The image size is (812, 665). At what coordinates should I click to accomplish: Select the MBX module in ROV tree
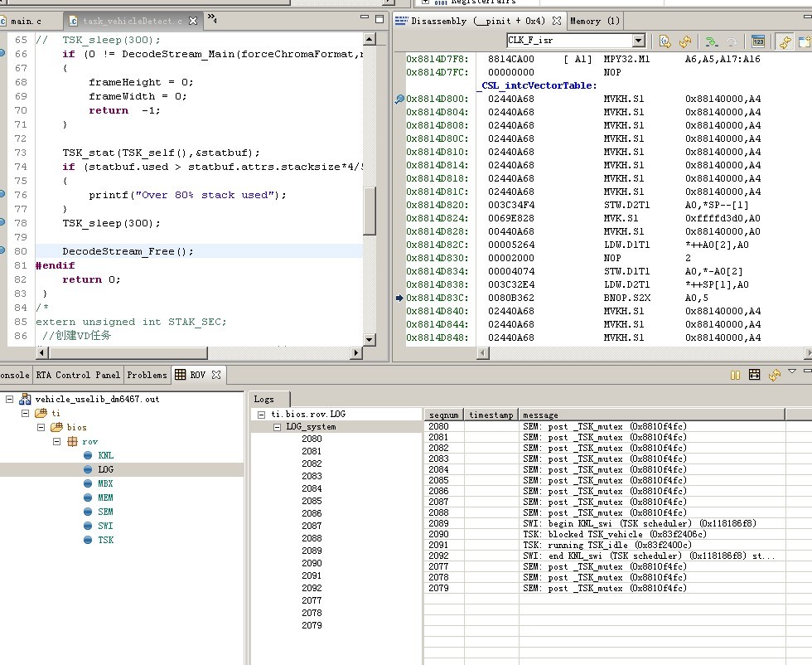click(x=105, y=483)
